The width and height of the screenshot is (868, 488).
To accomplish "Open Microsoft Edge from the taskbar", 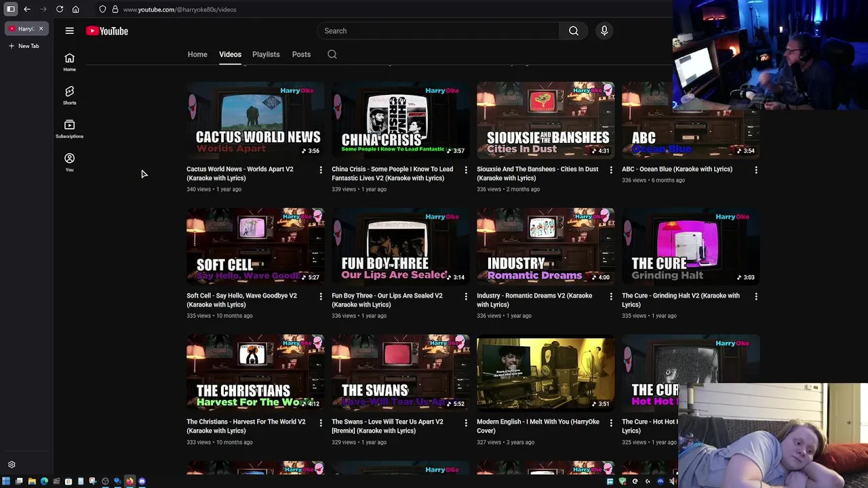I will point(44,481).
